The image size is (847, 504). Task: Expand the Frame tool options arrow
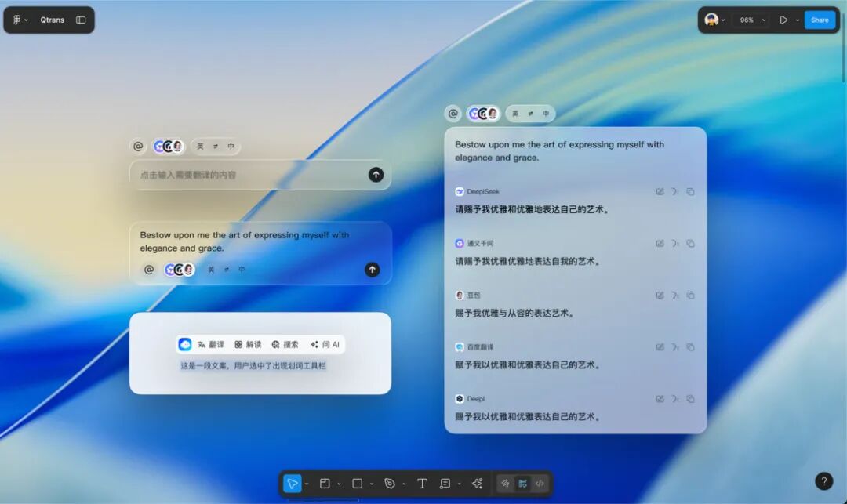(x=340, y=484)
